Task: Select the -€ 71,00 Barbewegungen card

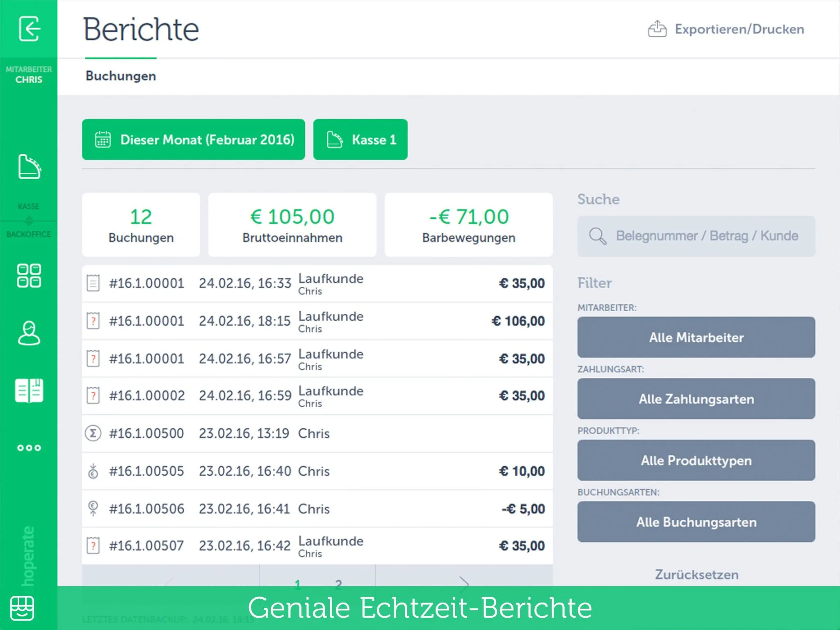Action: pos(469,225)
